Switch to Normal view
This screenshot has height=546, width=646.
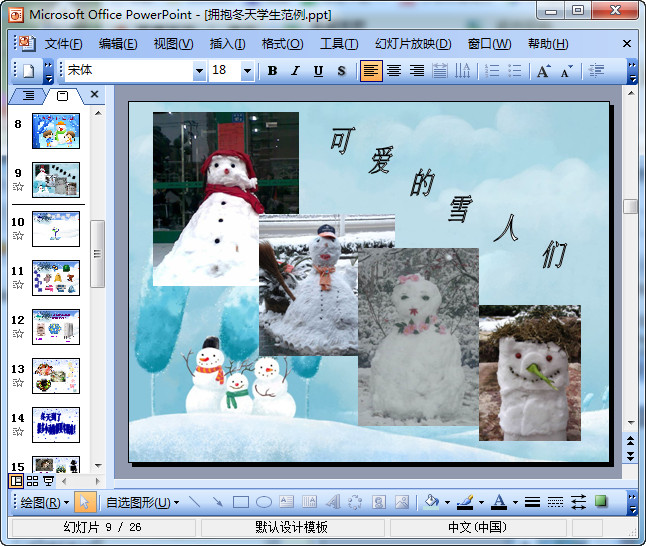pos(16,481)
